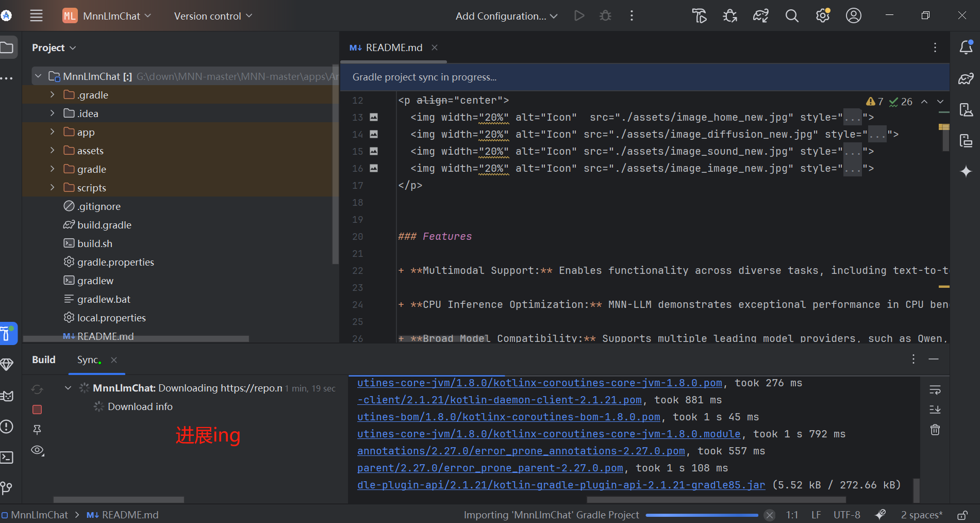Cancel the Gradle import progress

coord(770,515)
